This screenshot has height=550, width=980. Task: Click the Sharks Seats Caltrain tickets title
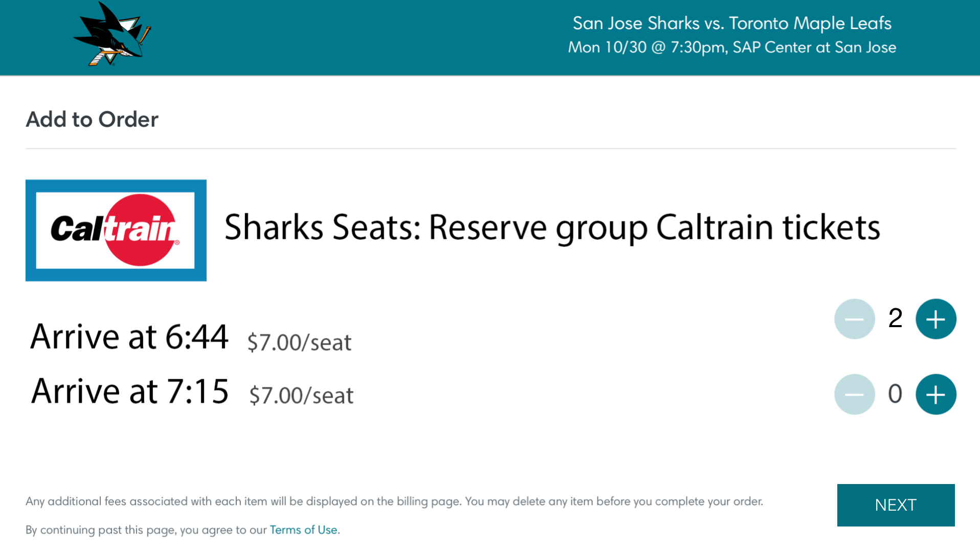click(x=552, y=227)
